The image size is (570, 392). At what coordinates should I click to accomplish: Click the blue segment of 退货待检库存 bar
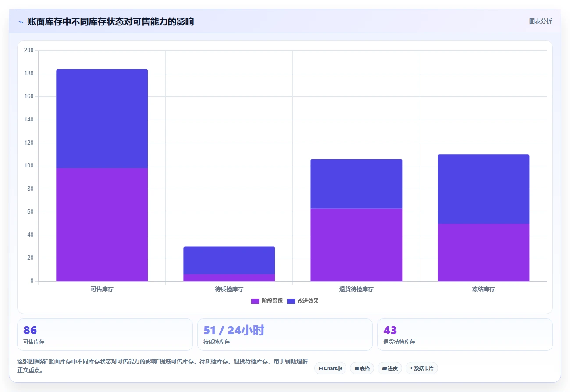[356, 184]
